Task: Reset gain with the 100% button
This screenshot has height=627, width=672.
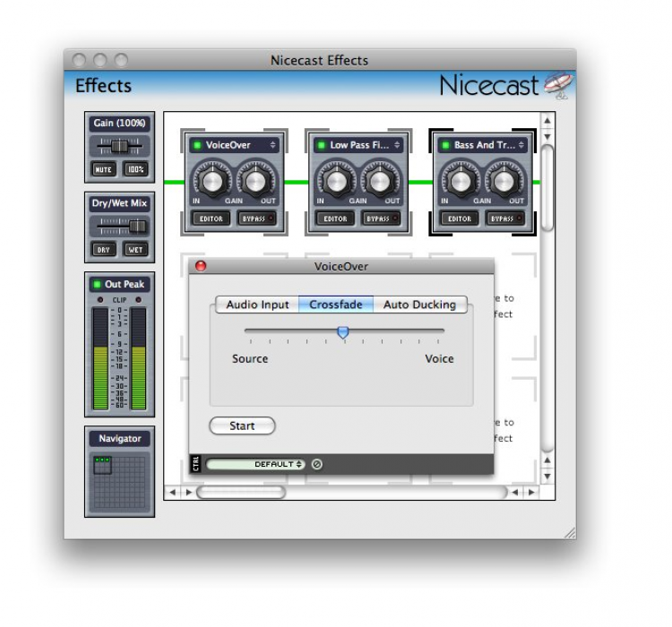Action: (x=136, y=169)
